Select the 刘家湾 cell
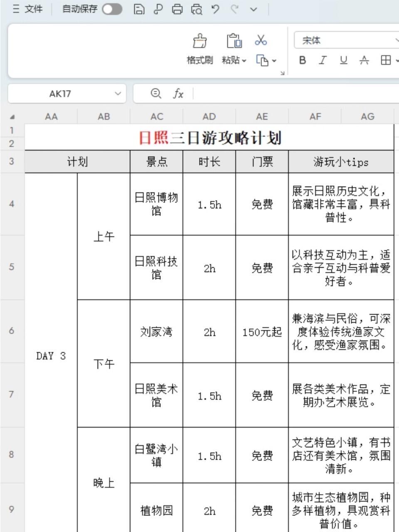Screen dimensions: 399x532 [157, 332]
